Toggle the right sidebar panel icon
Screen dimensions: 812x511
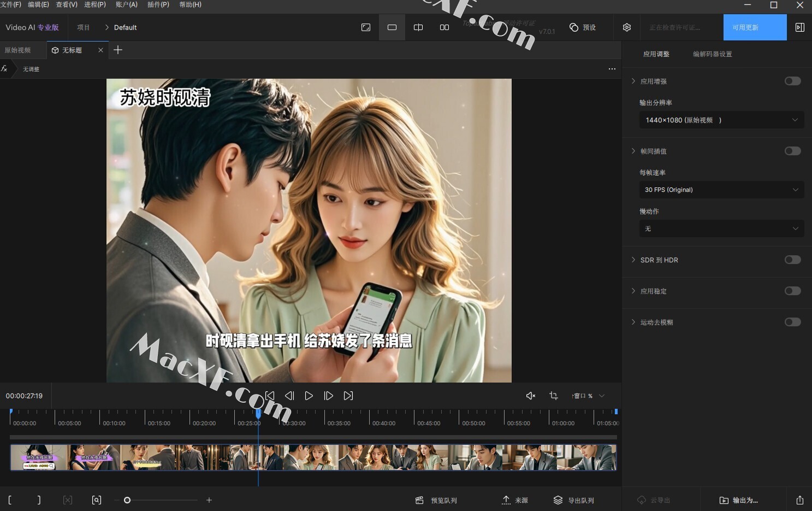(800, 27)
